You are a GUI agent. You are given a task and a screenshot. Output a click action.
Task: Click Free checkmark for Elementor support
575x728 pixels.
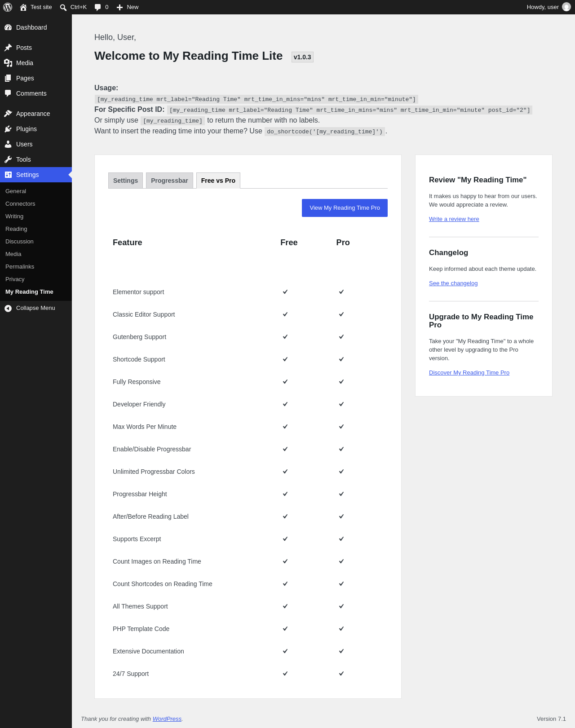click(x=285, y=292)
